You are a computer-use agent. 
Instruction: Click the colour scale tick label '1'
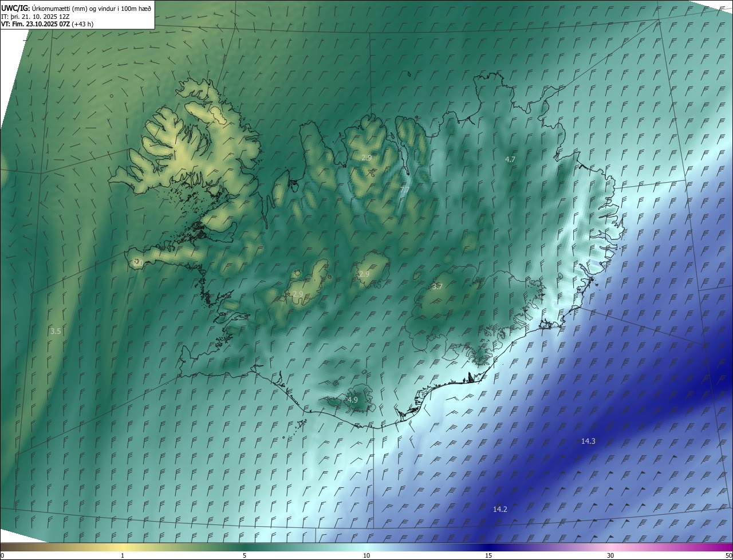point(123,555)
